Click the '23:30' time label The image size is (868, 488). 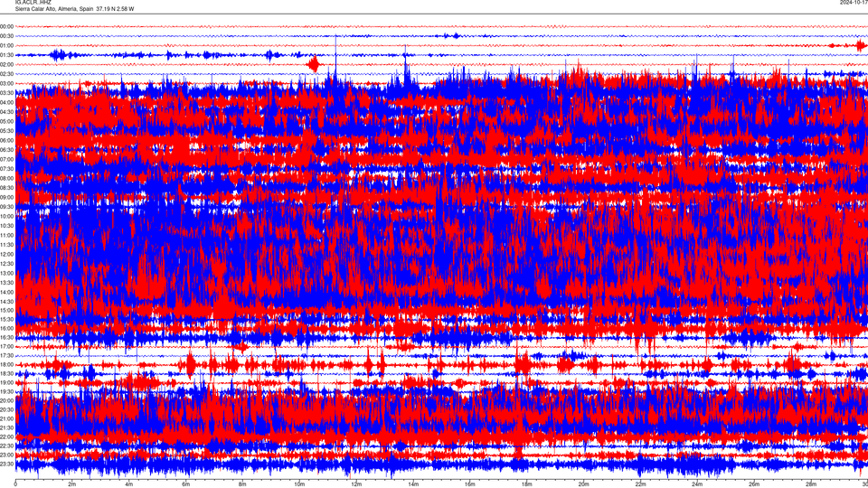(x=7, y=464)
